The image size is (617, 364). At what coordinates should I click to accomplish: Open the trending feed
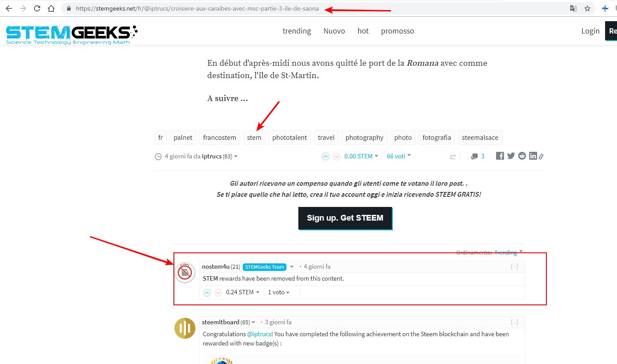point(297,31)
